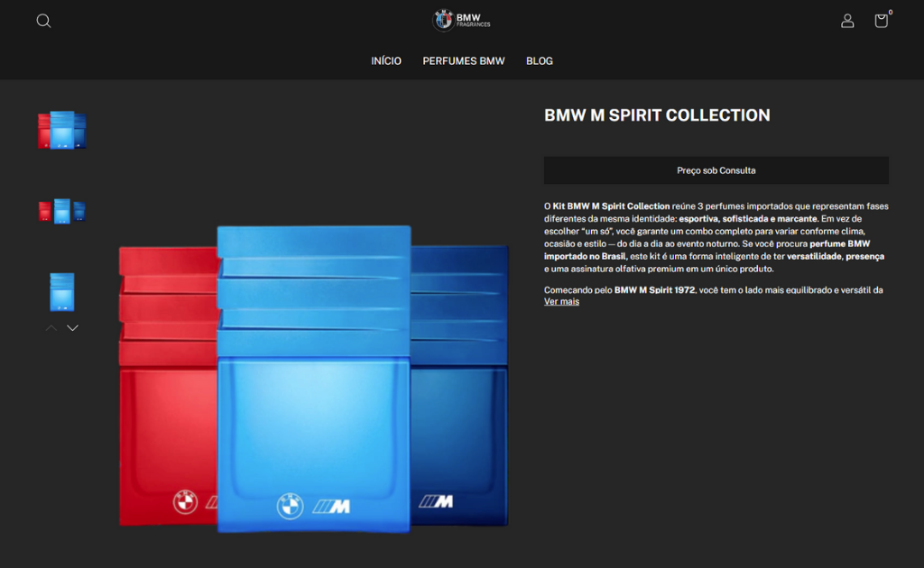The image size is (924, 568).
Task: Click the BMW roundel on the light blue bottle
Action: [x=290, y=506]
